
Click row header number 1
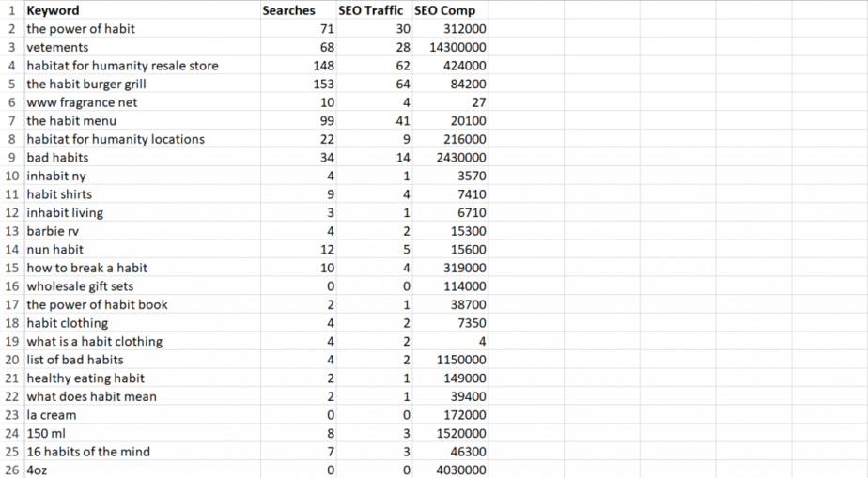click(x=12, y=10)
